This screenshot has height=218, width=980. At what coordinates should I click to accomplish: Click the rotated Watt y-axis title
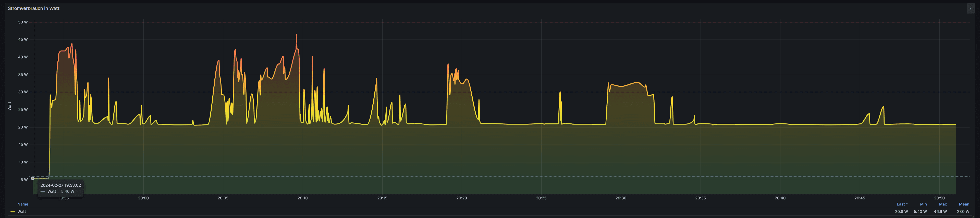point(10,106)
